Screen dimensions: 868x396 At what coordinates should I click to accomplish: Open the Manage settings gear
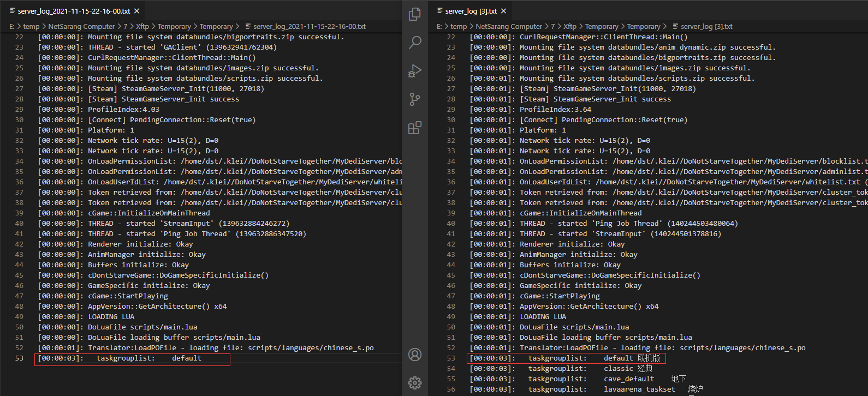(x=415, y=383)
